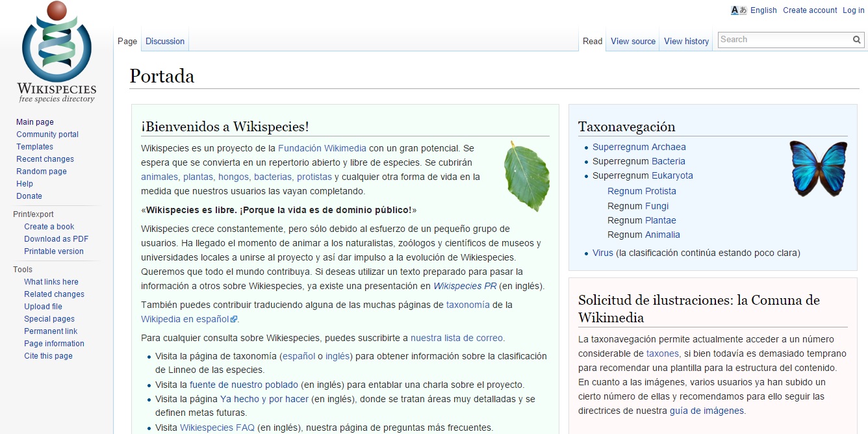Click the search magnifier icon
Image resolution: width=868 pixels, height=434 pixels.
857,40
